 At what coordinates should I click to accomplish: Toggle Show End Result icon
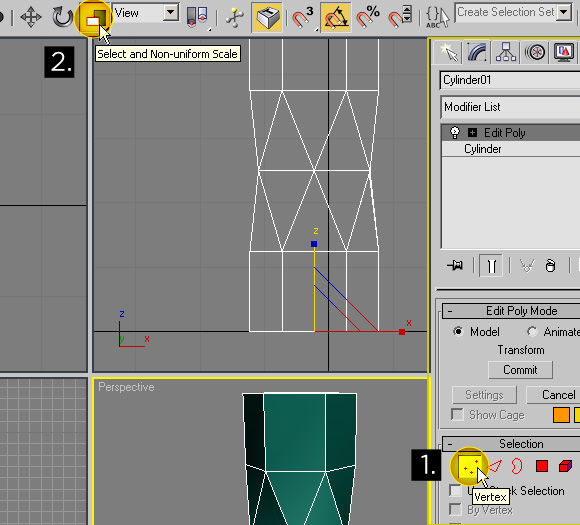(491, 265)
